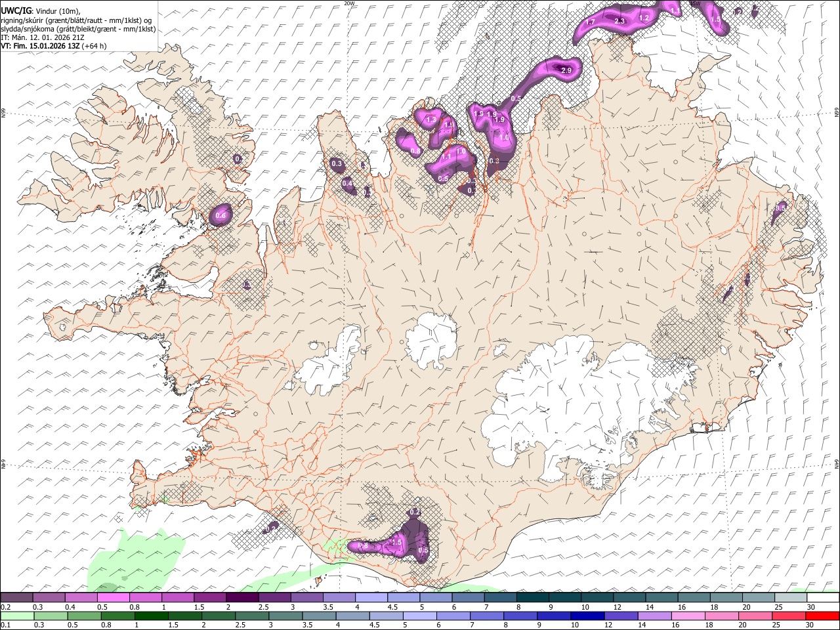Click the '16' label in the upper legend
The image size is (840, 630).
[x=682, y=607]
